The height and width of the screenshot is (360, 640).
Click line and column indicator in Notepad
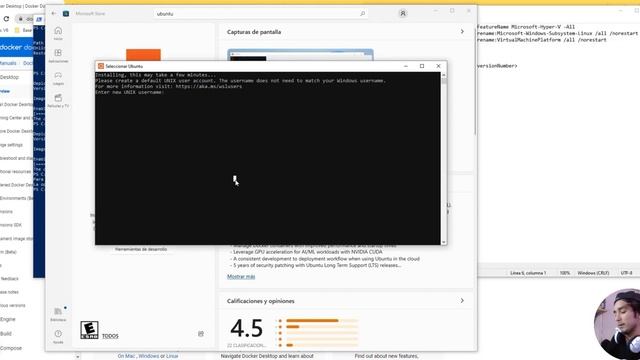pos(528,273)
